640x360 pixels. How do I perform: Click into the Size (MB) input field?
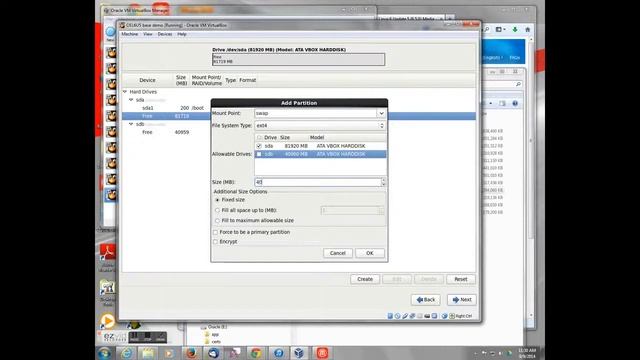point(317,182)
